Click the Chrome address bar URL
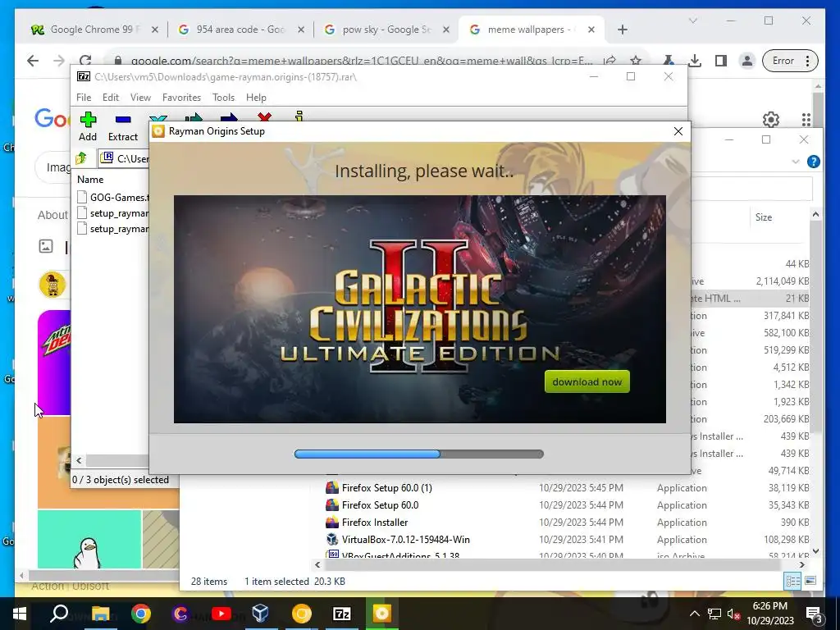The image size is (840, 630). [362, 61]
